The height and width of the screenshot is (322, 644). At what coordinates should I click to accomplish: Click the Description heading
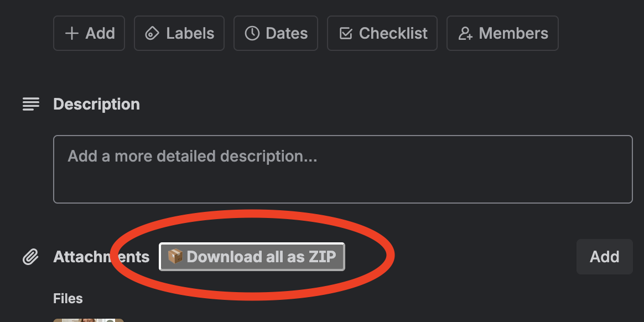pyautogui.click(x=96, y=103)
